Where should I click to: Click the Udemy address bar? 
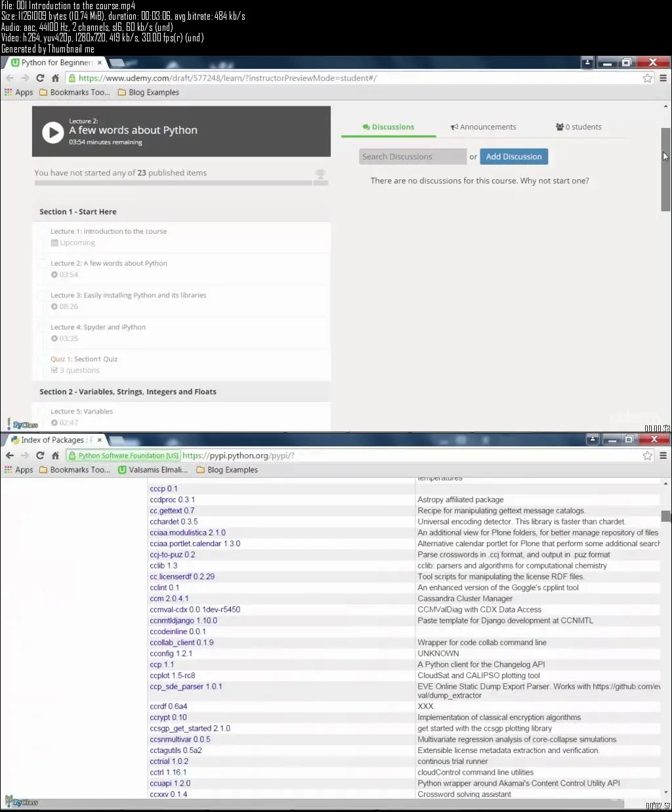[x=354, y=78]
